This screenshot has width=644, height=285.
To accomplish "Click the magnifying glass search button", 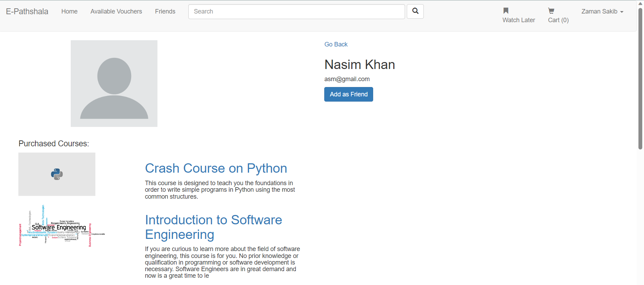I will coord(415,11).
